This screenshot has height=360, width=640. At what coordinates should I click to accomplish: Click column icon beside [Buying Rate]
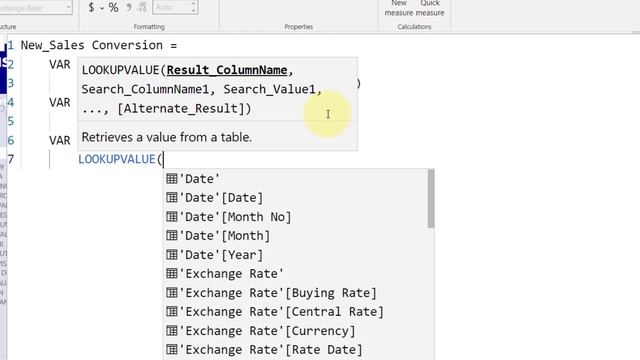172,293
